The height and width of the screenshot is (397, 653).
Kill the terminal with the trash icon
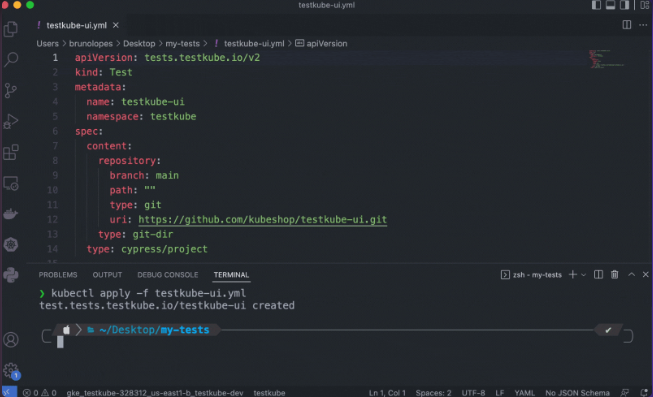(614, 275)
